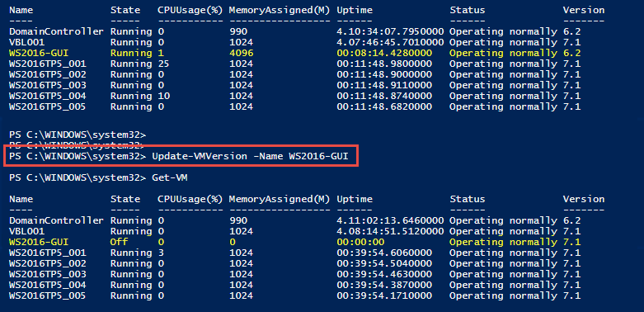Viewport: 644px width, 312px height.
Task: Click DomainController in the 4.10:34:07 uptime row
Action: (56, 31)
